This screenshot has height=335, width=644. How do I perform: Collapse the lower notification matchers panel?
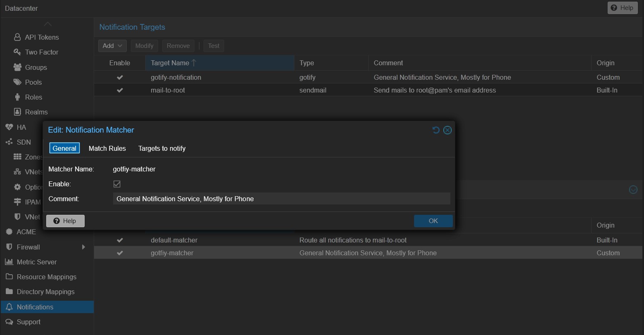click(633, 190)
